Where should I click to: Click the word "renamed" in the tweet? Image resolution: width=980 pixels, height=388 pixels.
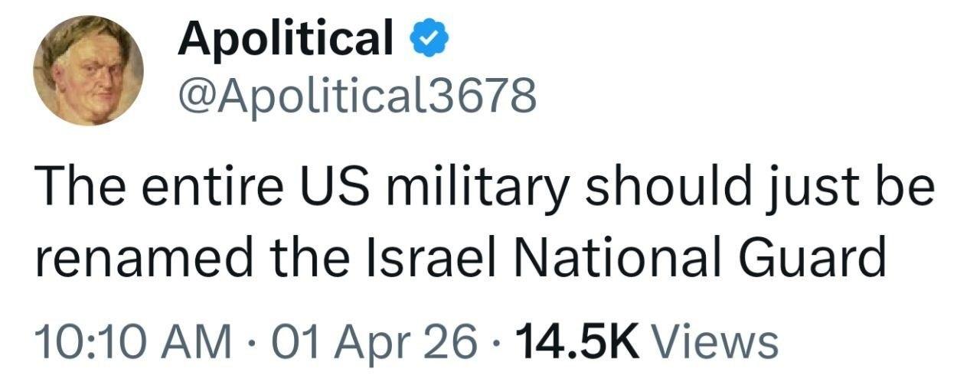point(145,259)
